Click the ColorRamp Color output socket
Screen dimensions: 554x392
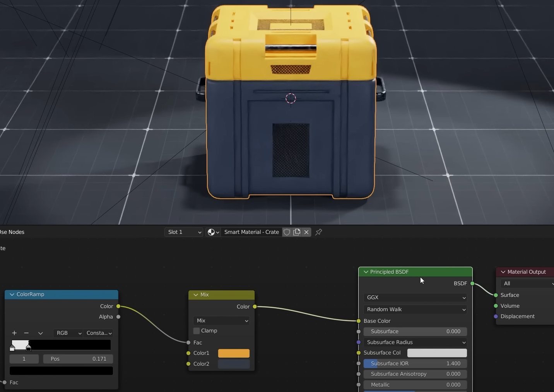(x=118, y=306)
